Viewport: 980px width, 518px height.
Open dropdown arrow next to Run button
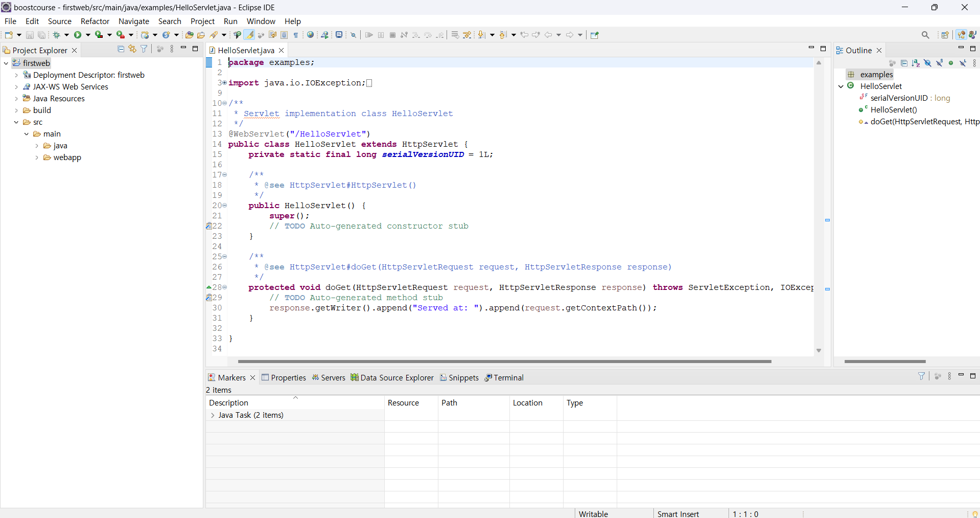click(88, 35)
